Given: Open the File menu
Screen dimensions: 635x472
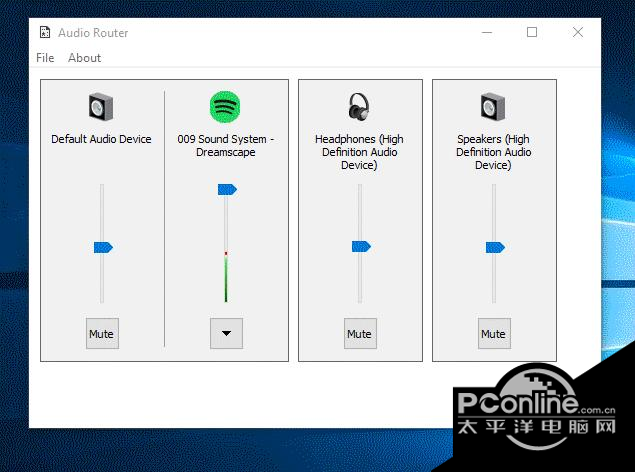Looking at the screenshot, I should coord(45,58).
